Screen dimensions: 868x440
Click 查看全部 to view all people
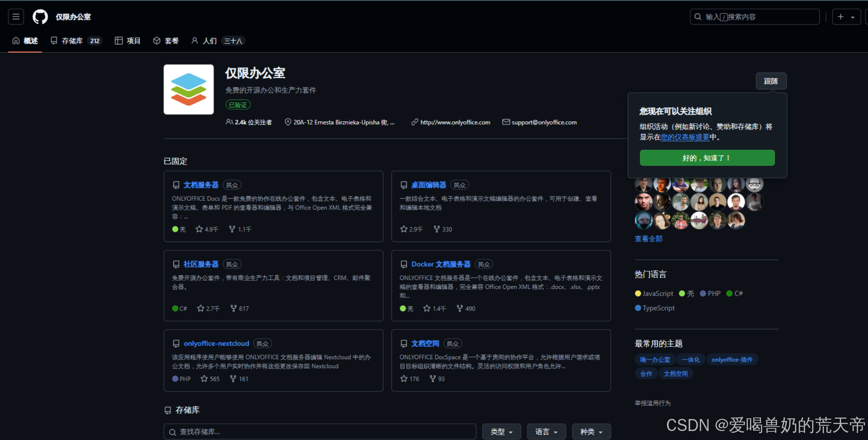649,239
